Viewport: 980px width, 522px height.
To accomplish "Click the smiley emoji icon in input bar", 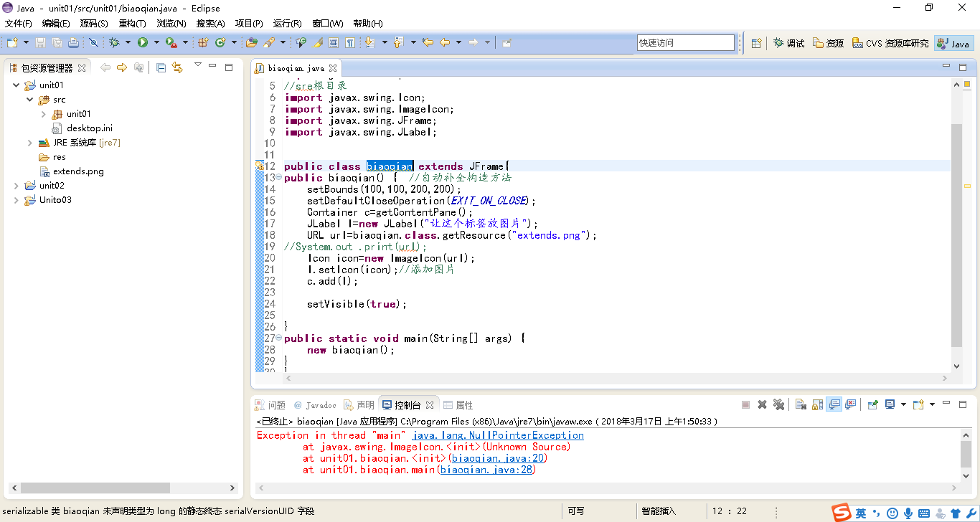I will 892,513.
